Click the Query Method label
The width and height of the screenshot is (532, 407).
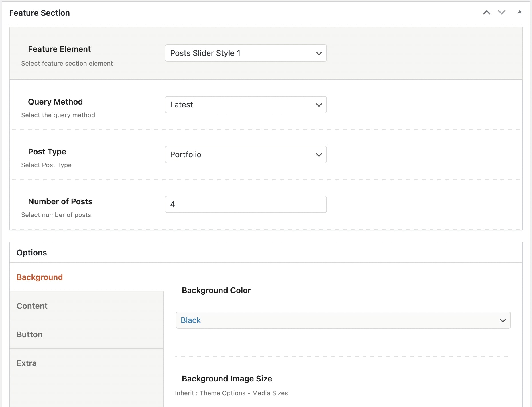(x=55, y=102)
